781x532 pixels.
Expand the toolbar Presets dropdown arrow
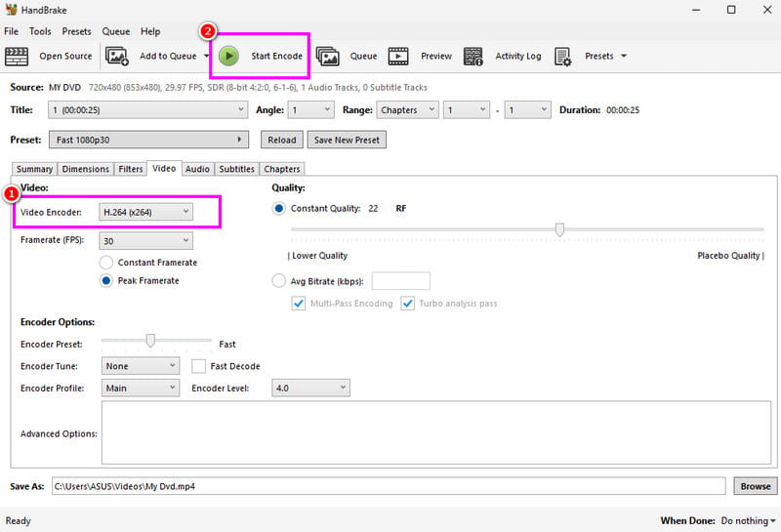click(624, 57)
